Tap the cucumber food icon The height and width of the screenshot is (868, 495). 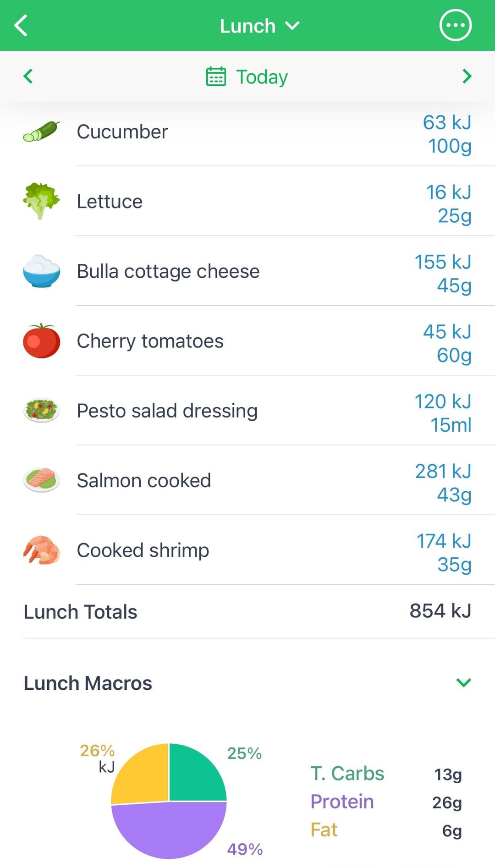point(41,132)
